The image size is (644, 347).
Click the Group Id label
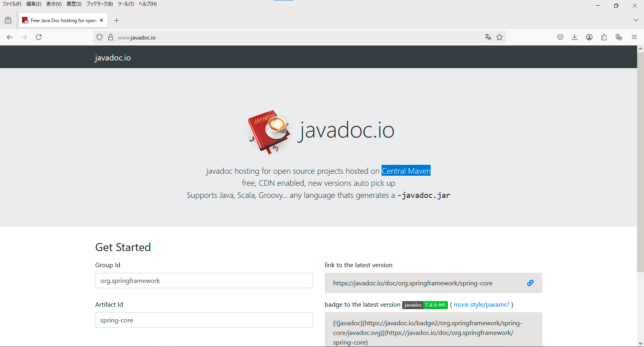point(108,265)
